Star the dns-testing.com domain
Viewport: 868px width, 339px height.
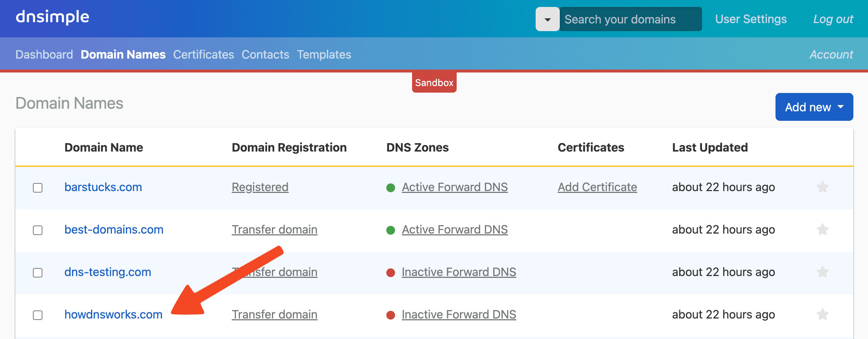822,272
